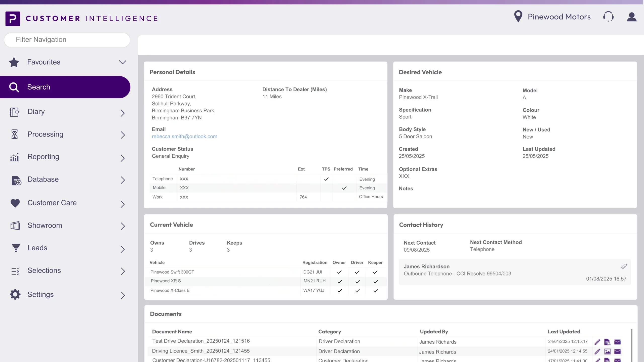
Task: Click the Filter Navigation input field
Action: pyautogui.click(x=67, y=40)
